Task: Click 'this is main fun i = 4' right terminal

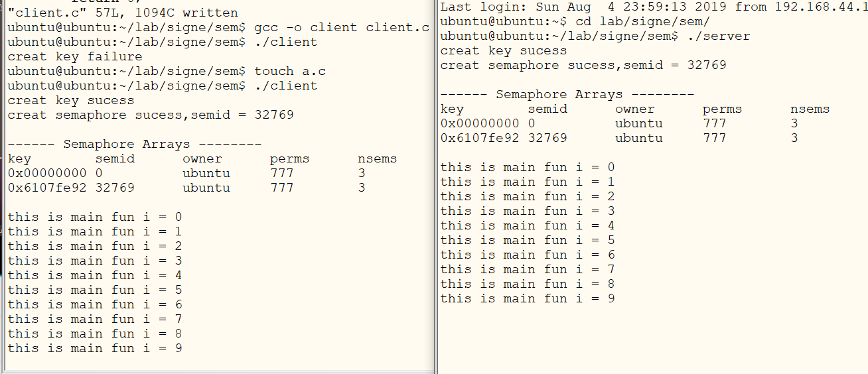Action: click(x=528, y=226)
